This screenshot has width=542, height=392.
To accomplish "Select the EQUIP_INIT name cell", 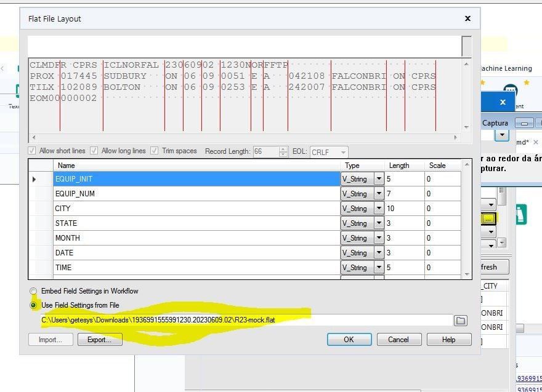I will coord(196,179).
